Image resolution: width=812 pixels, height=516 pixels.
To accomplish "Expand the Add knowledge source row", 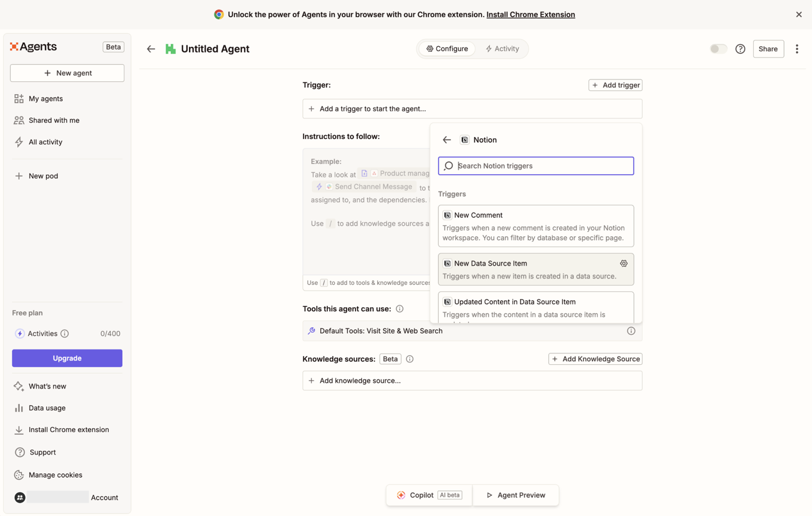I will coord(472,381).
